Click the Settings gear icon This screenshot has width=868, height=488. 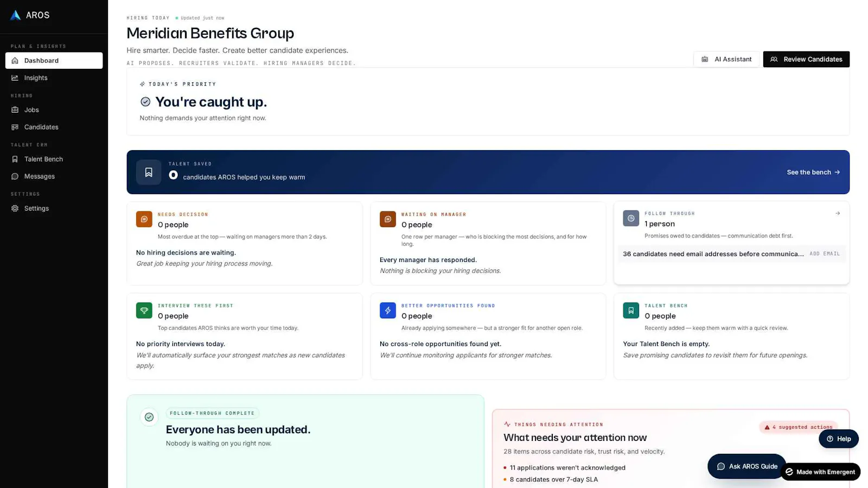15,208
